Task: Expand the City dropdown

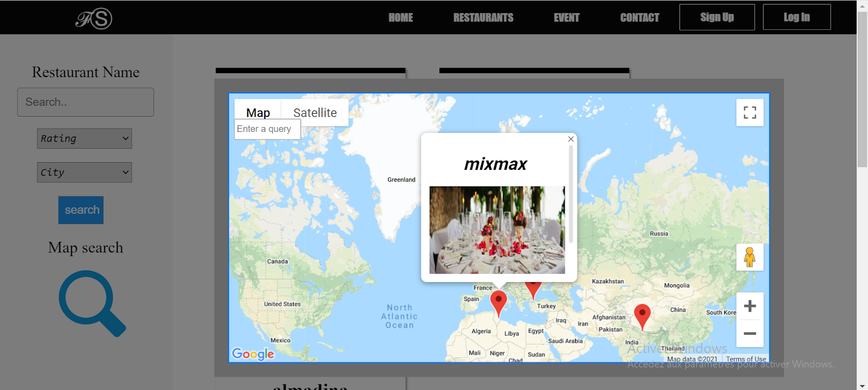Action: click(85, 172)
